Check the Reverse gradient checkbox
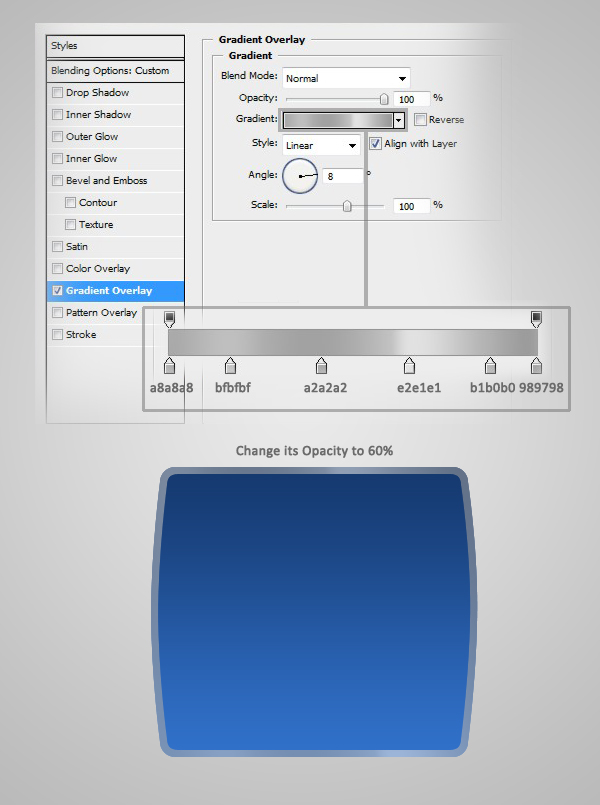 pyautogui.click(x=420, y=120)
